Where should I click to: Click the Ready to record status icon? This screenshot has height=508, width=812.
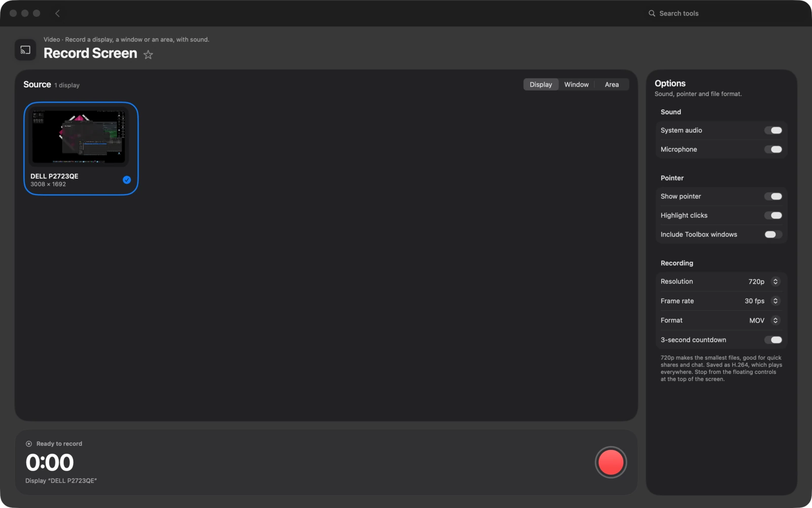[x=29, y=443]
